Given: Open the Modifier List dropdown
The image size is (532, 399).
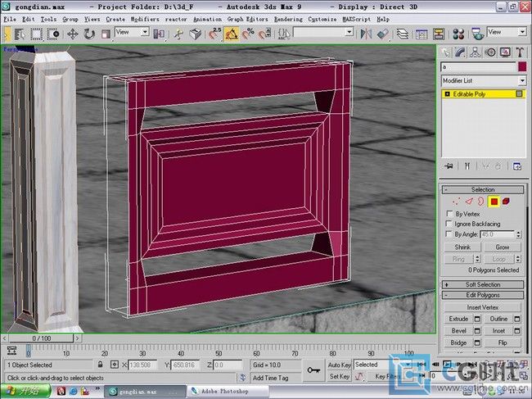Looking at the screenshot, I should pos(484,81).
